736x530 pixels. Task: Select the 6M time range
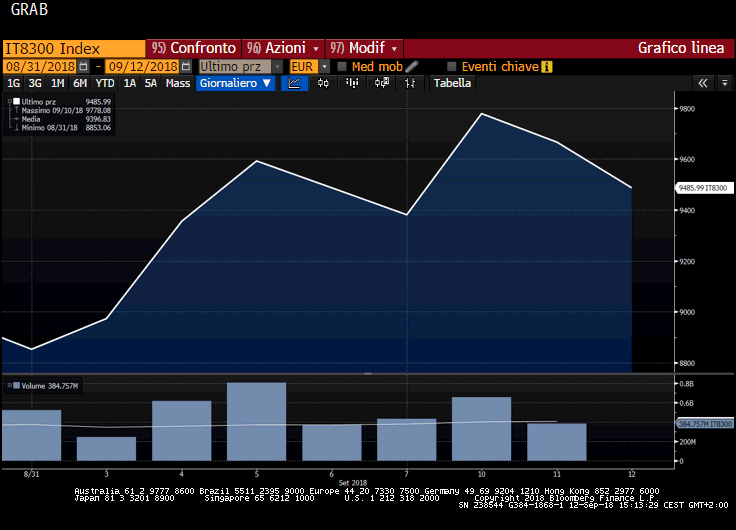tap(80, 83)
